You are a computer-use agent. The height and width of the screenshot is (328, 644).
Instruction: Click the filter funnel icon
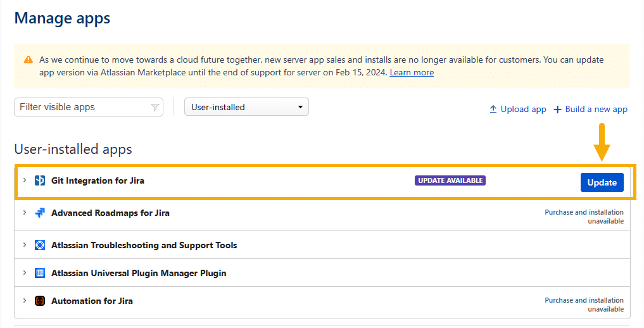coord(155,108)
